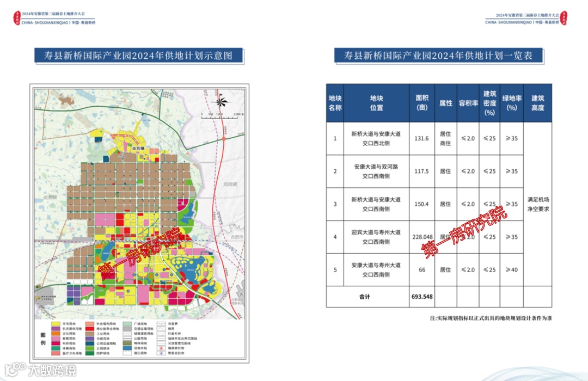Click the 建筑密度(%) column header
Screen dimensions: 588x381
[x=489, y=103]
